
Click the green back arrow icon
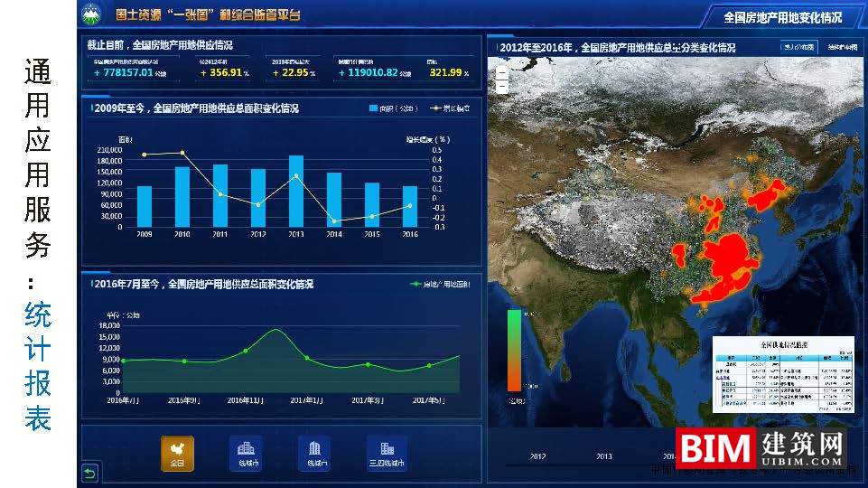point(89,474)
